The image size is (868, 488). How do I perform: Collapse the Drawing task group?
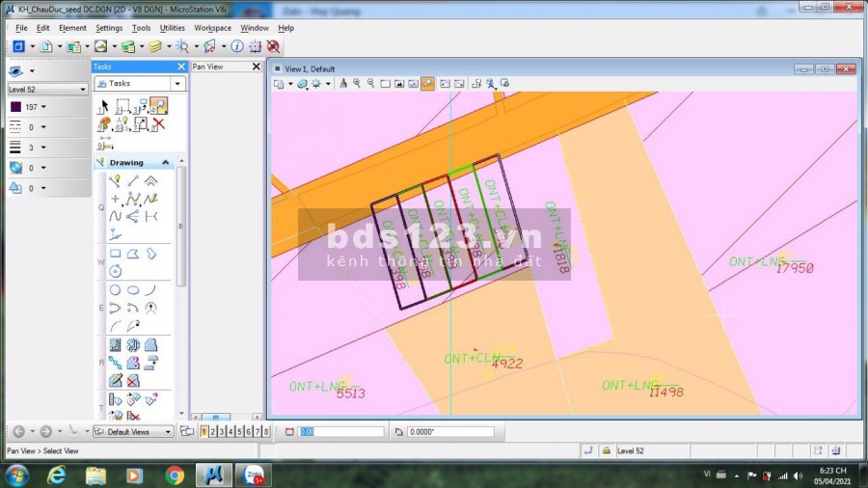[x=166, y=162]
